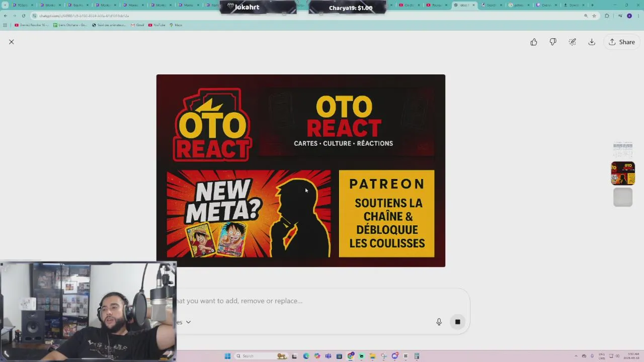Viewport: 644px width, 362px height.
Task: Click the Share button
Action: pos(622,42)
